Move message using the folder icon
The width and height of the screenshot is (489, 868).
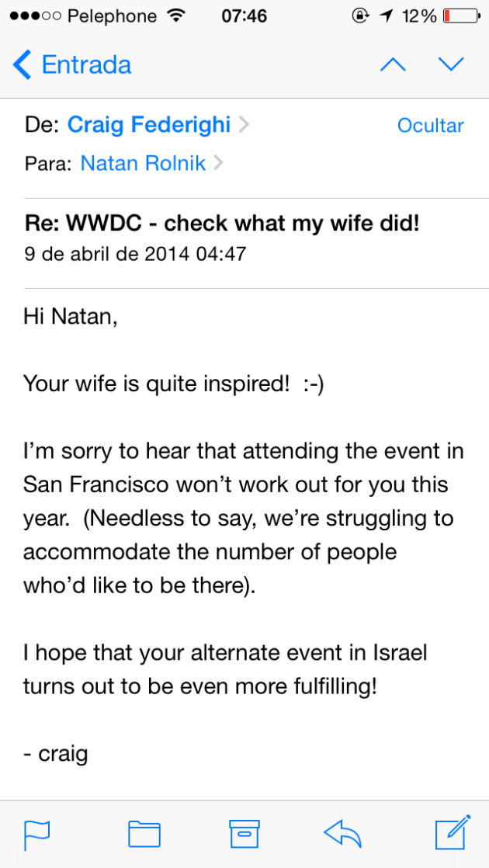(x=144, y=834)
